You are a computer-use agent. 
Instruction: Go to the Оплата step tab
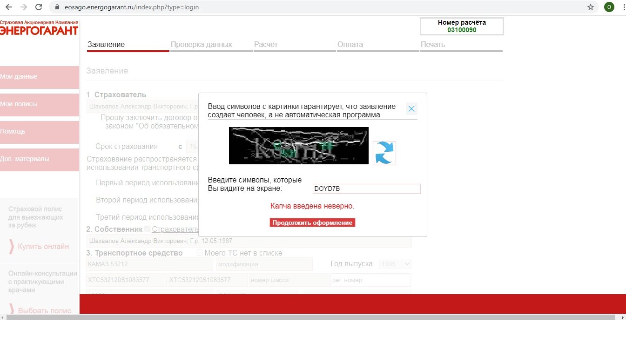pyautogui.click(x=350, y=45)
